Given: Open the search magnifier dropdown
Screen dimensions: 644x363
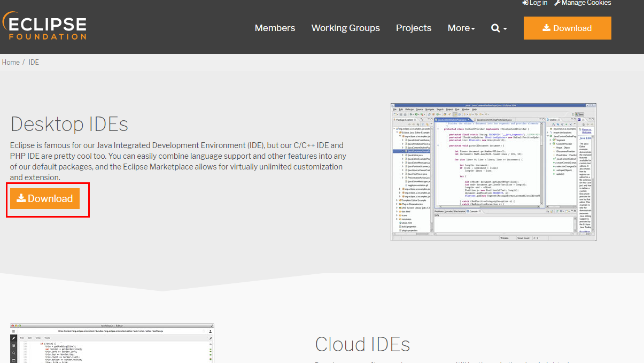Looking at the screenshot, I should [499, 28].
